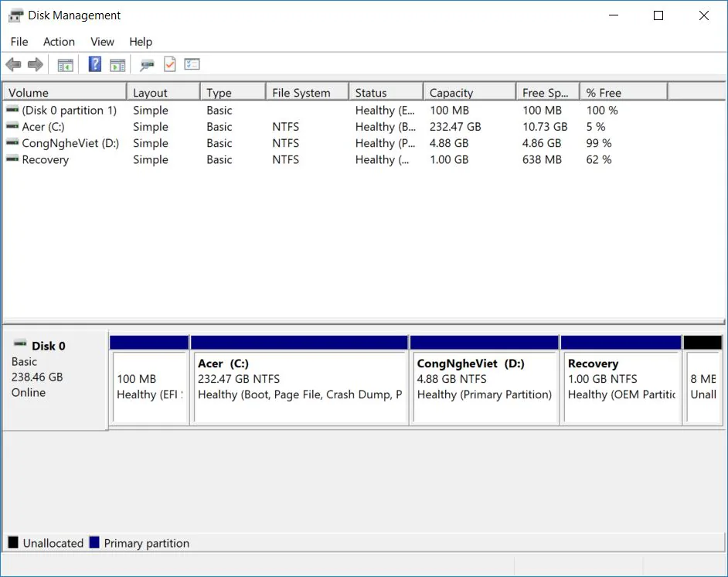Click the Primary partition legend label
728x577 pixels.
147,543
